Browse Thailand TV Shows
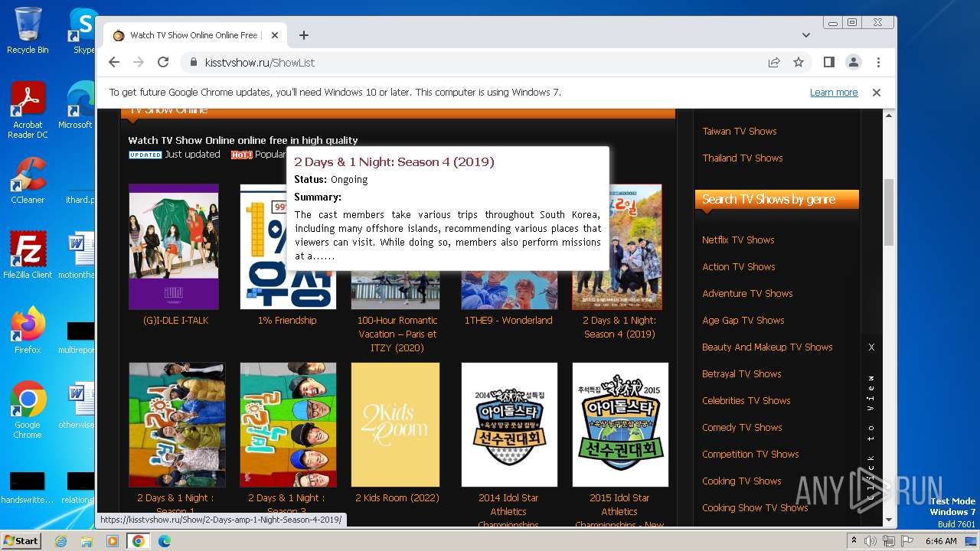This screenshot has height=551, width=980. click(743, 158)
